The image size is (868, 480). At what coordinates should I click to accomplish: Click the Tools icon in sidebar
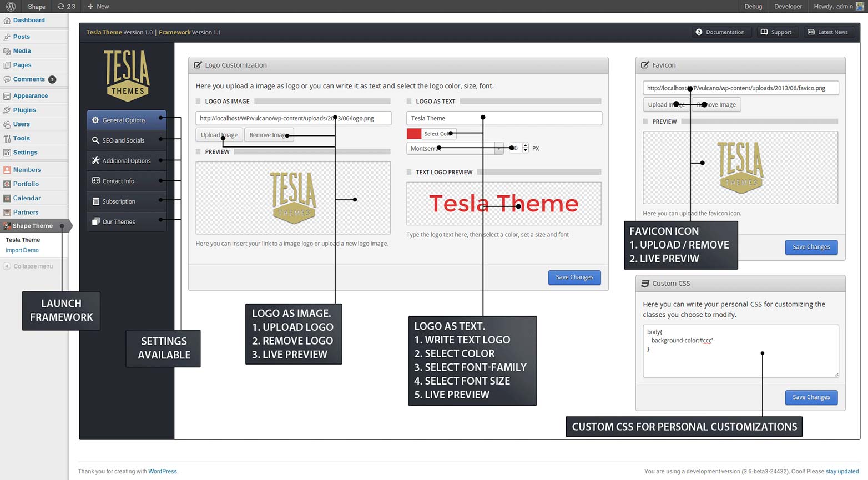7,139
